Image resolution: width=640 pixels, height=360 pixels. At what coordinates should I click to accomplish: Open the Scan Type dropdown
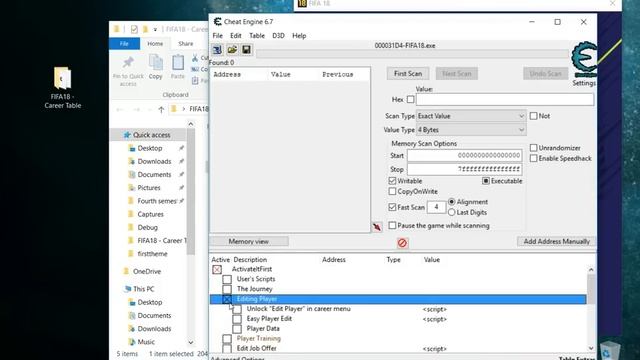point(471,116)
